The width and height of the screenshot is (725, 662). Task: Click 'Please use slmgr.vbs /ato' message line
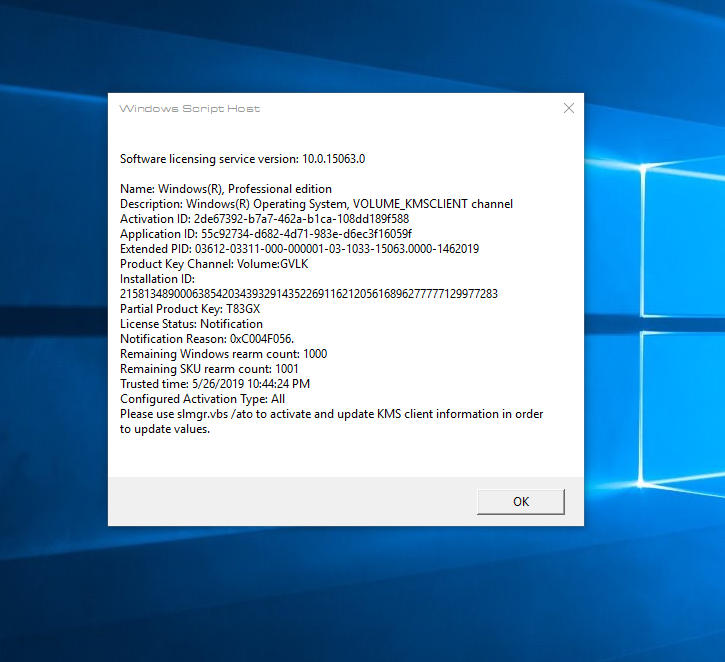pos(332,414)
